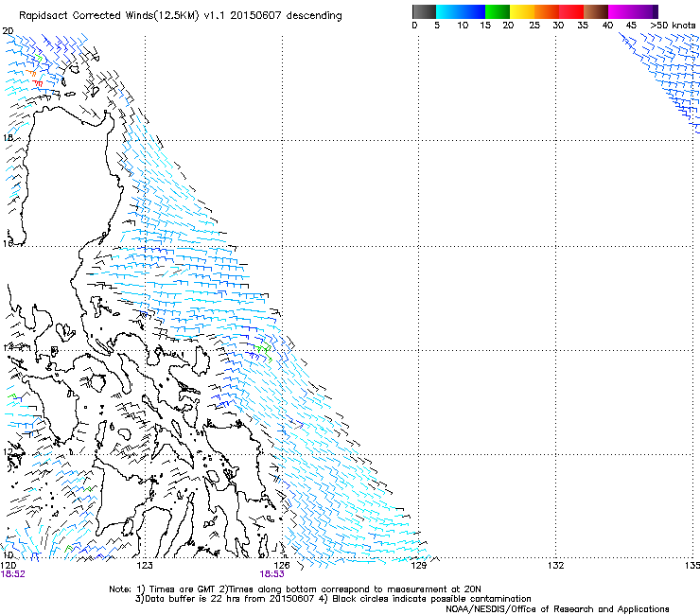Click the blue 10-15 knots legend segment

[473, 11]
